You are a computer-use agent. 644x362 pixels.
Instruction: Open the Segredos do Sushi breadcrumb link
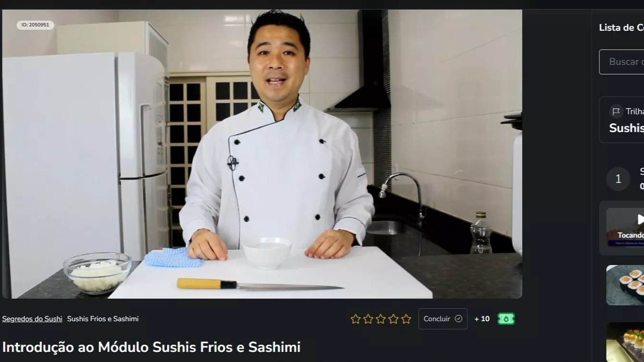coord(32,319)
